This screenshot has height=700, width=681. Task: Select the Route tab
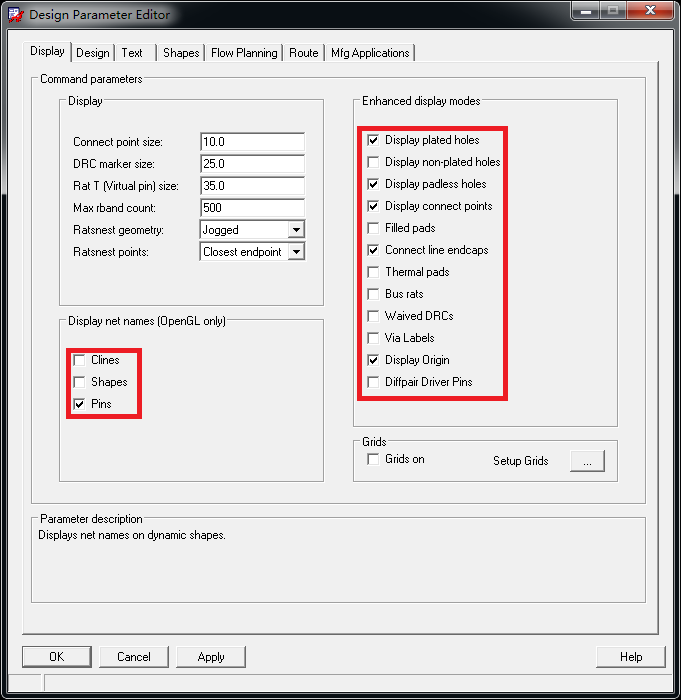tap(303, 53)
